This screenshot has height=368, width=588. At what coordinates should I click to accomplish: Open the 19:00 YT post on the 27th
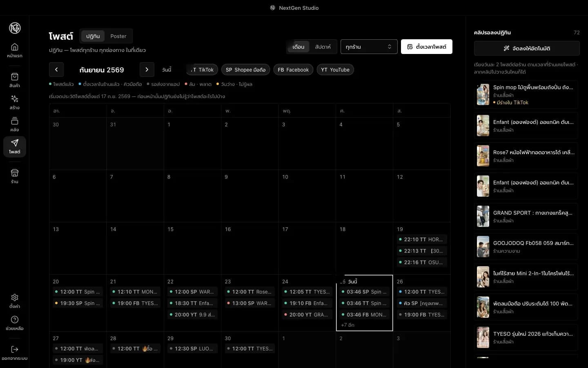click(78, 360)
